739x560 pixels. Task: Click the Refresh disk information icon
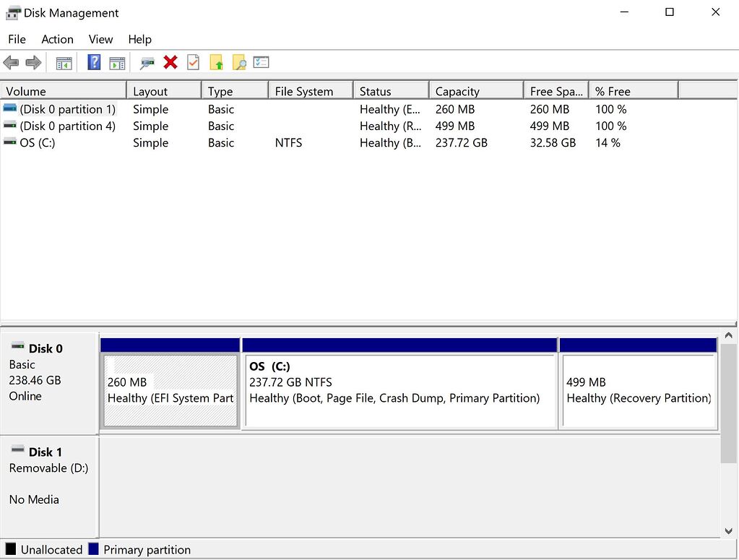pyautogui.click(x=147, y=62)
